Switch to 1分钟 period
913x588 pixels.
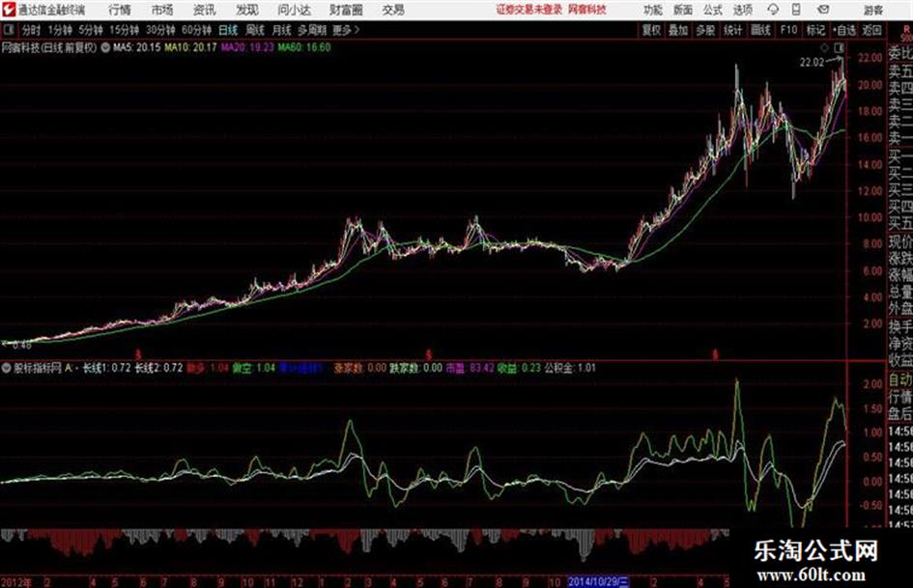[60, 30]
